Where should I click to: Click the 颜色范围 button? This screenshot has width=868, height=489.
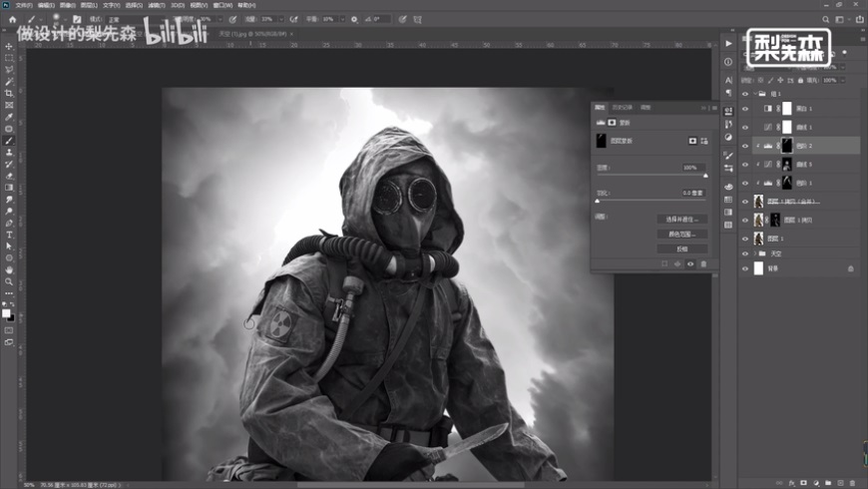tap(682, 235)
